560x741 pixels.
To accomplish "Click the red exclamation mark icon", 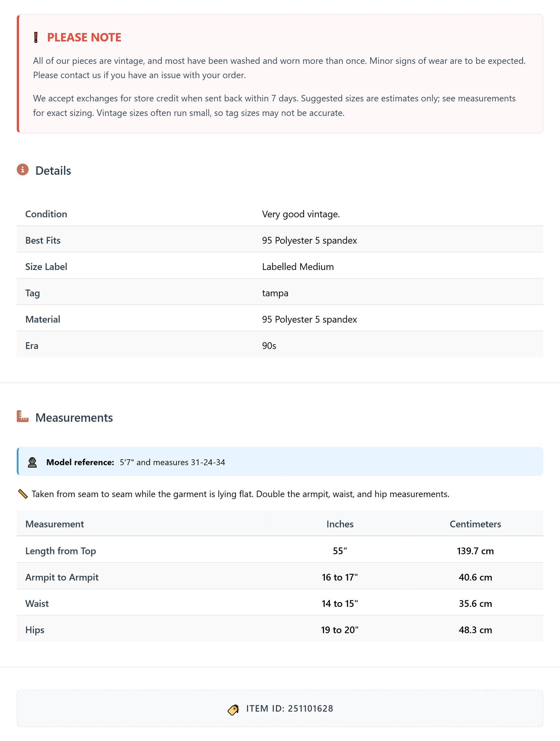I will pos(36,37).
